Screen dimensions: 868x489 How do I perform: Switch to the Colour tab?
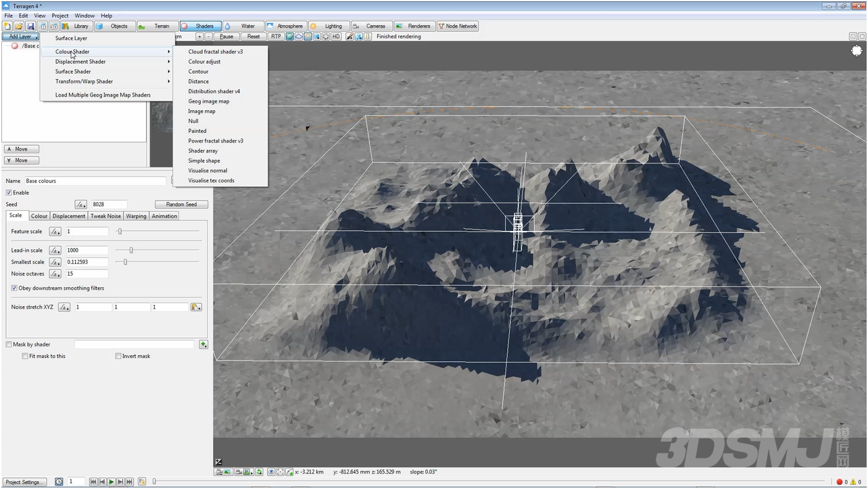(39, 216)
